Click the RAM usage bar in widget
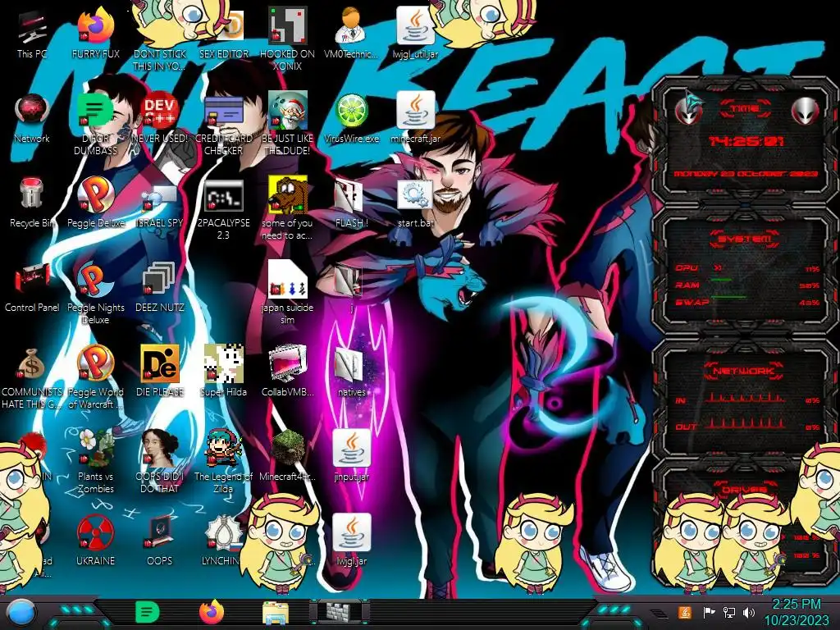 (721, 279)
